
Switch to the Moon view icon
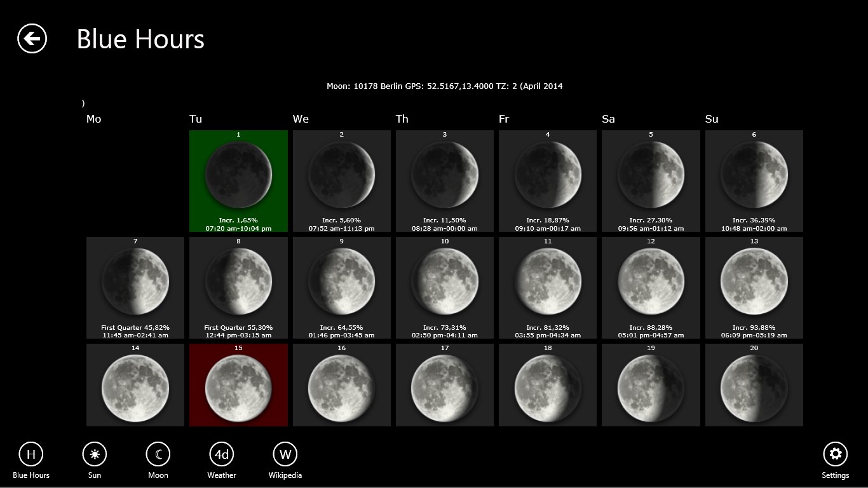coord(158,454)
